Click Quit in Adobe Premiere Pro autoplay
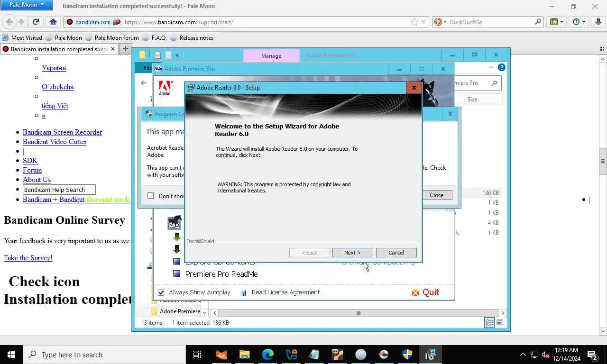 pyautogui.click(x=425, y=292)
